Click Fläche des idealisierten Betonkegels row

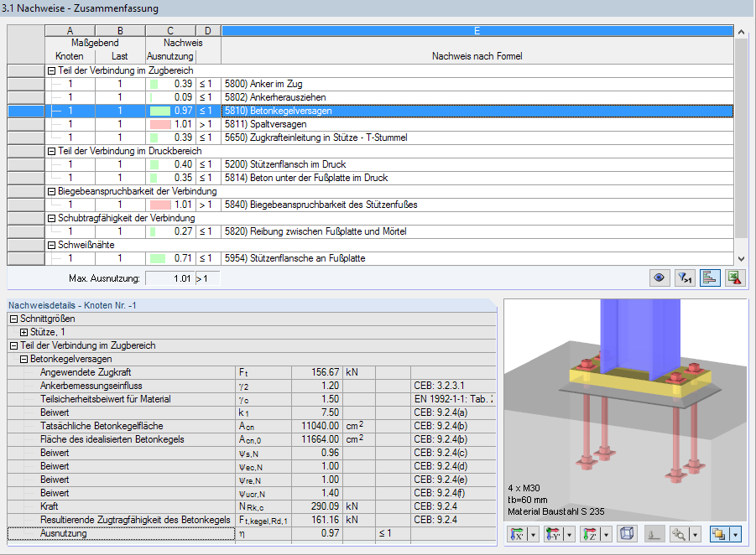(x=252, y=439)
